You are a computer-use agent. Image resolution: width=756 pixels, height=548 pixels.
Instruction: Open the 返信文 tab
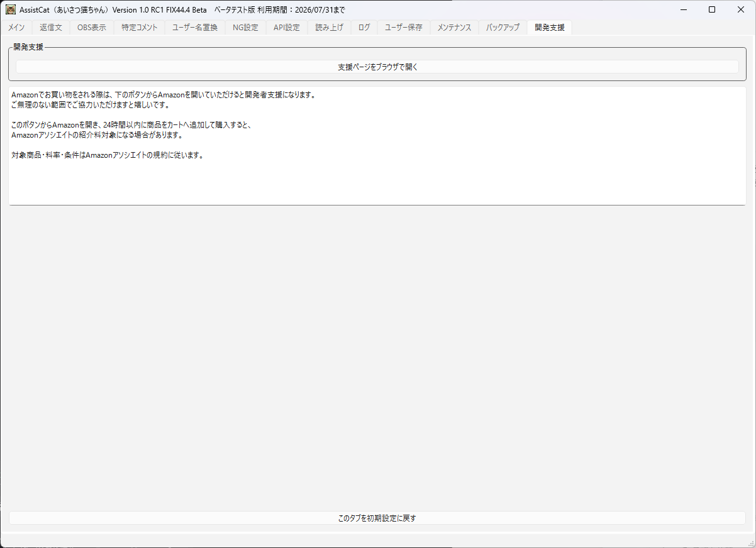51,28
